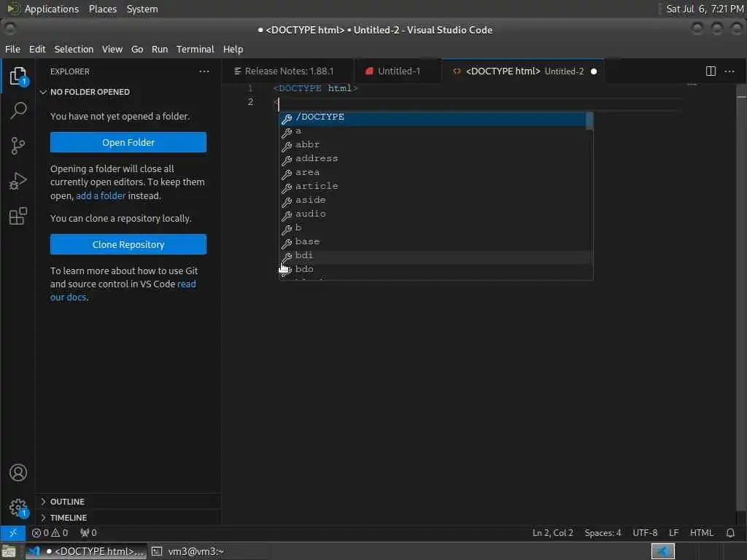The height and width of the screenshot is (560, 747).
Task: Change indentation via Spaces: 4
Action: [x=603, y=533]
